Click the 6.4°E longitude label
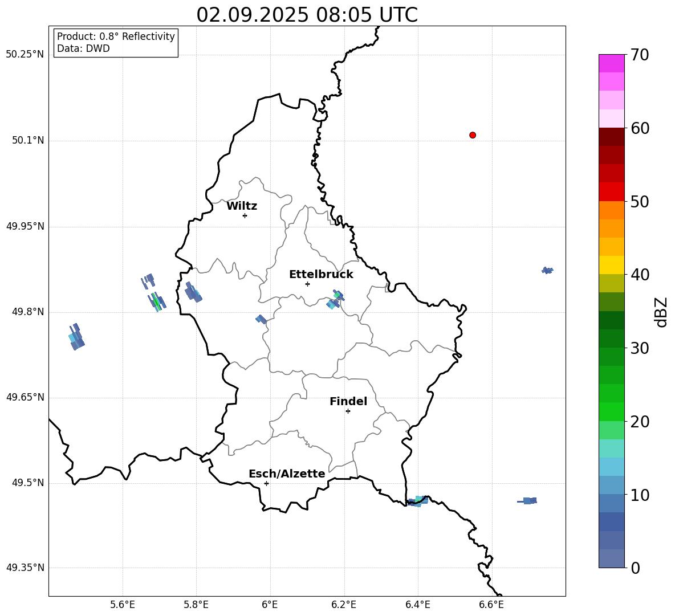The image size is (675, 616). pyautogui.click(x=417, y=605)
